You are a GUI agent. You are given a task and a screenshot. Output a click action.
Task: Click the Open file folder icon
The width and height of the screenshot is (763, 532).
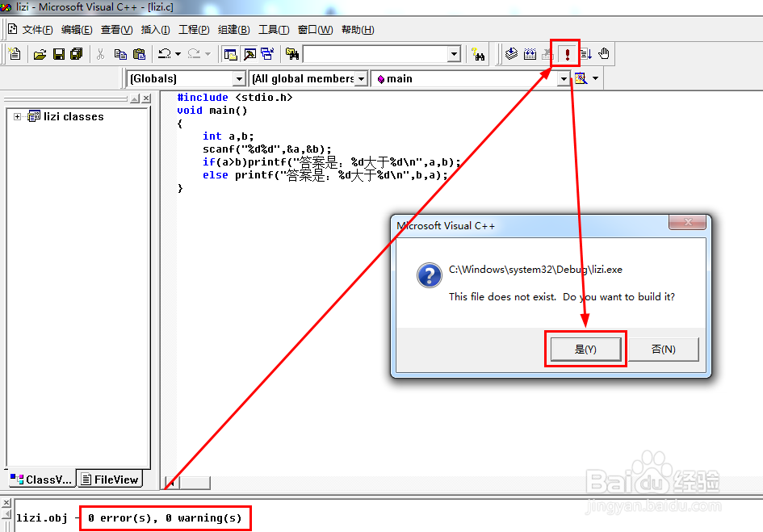(x=40, y=54)
